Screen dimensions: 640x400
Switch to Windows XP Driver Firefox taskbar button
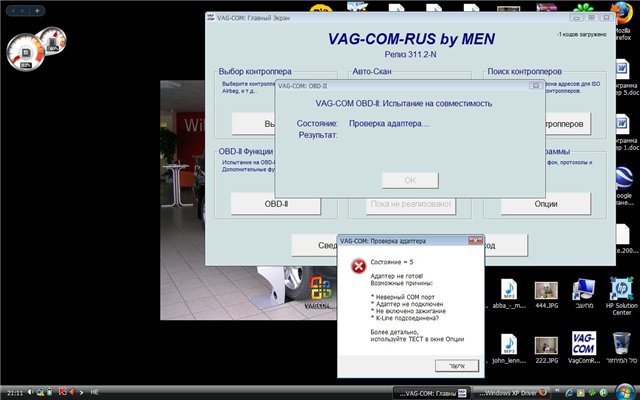tap(511, 393)
